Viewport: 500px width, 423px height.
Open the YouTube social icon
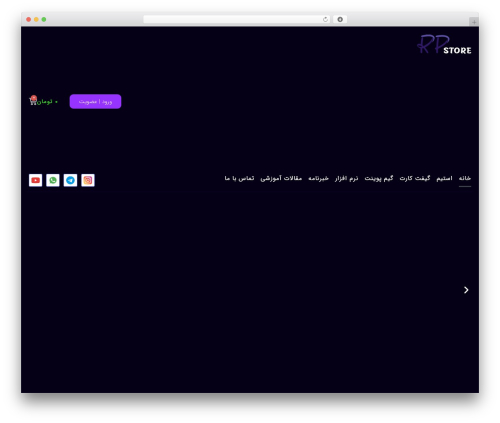tap(35, 180)
